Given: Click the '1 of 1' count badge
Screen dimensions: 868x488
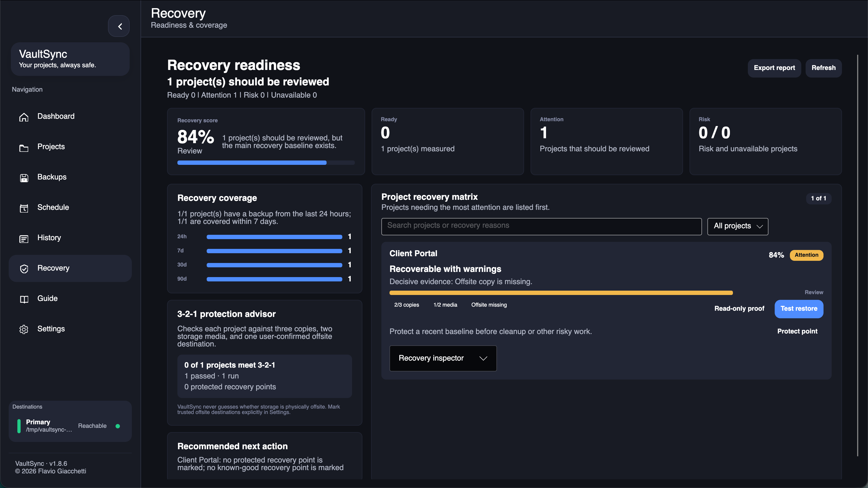Looking at the screenshot, I should pyautogui.click(x=818, y=199).
